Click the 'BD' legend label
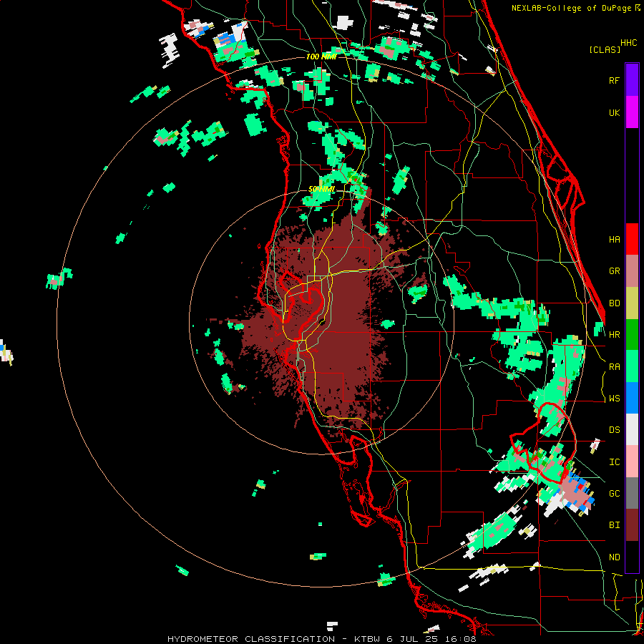The image size is (644, 644). [614, 303]
